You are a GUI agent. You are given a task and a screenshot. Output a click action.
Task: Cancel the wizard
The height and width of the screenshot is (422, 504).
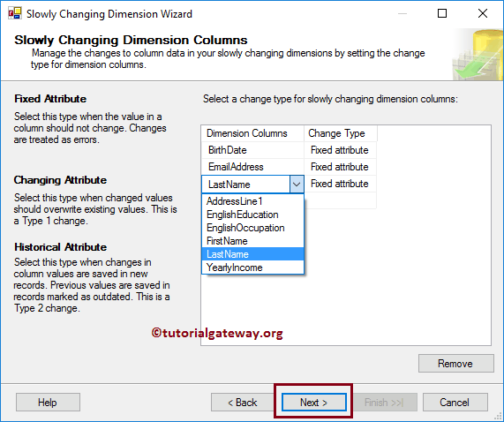pyautogui.click(x=455, y=402)
